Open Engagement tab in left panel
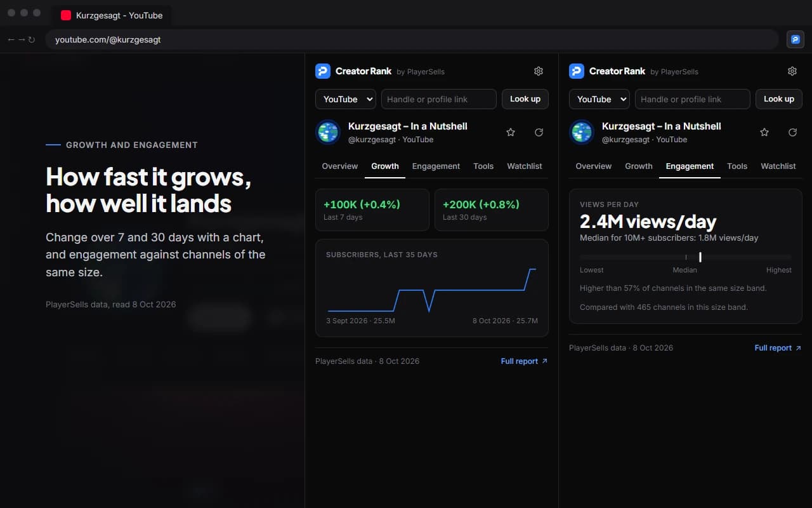 [436, 166]
